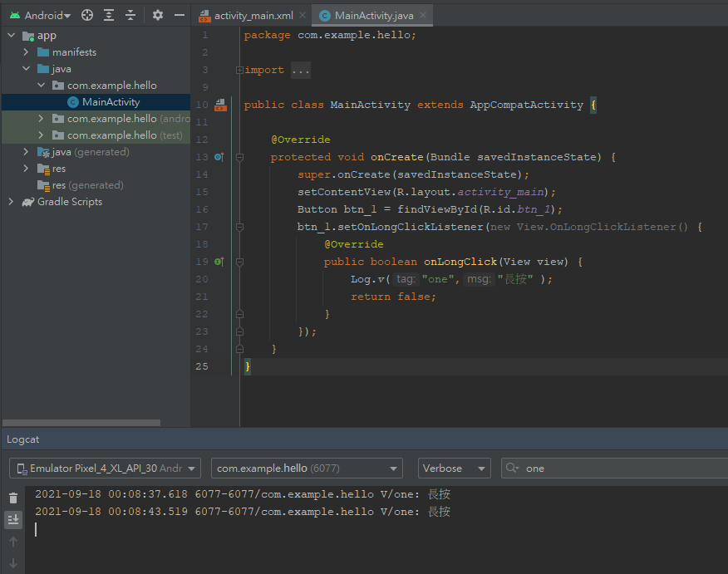Clear logcat with the trash icon
Viewport: 728px width, 574px height.
point(13,498)
